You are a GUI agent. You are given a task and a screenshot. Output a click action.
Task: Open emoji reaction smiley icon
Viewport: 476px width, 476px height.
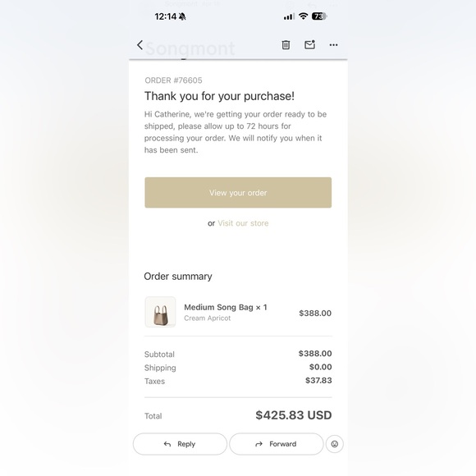335,444
